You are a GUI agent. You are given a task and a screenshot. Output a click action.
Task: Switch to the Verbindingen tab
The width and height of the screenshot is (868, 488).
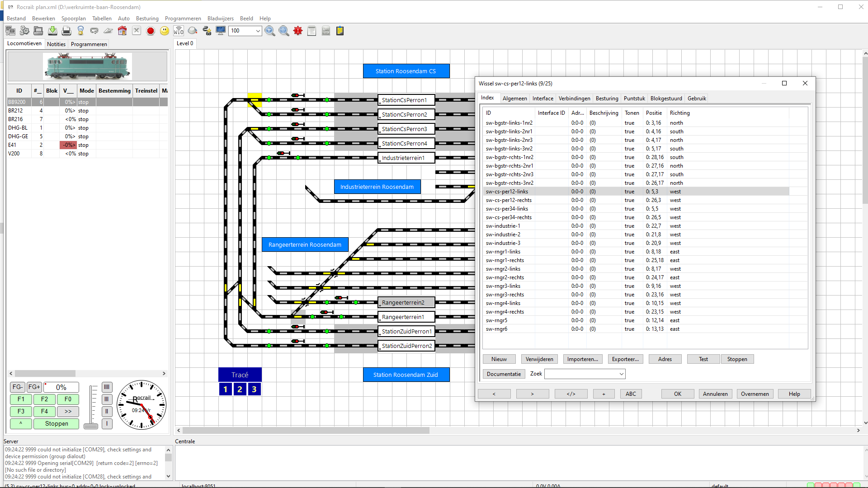coord(574,99)
